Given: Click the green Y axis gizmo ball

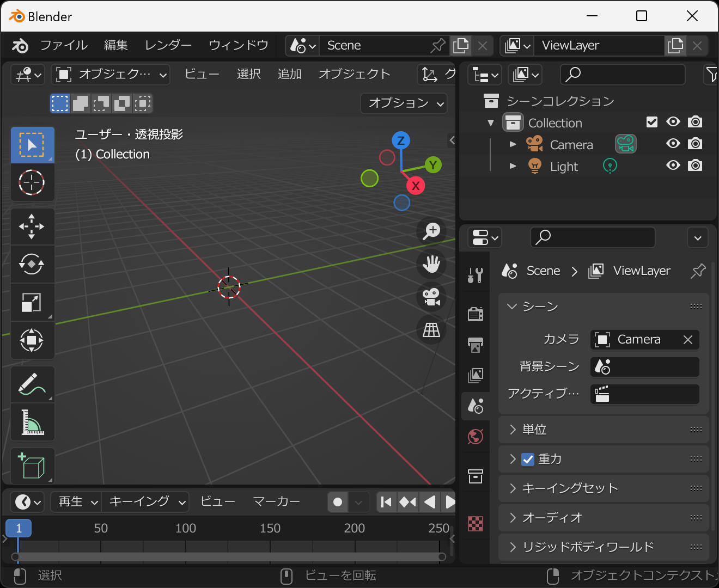Looking at the screenshot, I should tap(433, 165).
